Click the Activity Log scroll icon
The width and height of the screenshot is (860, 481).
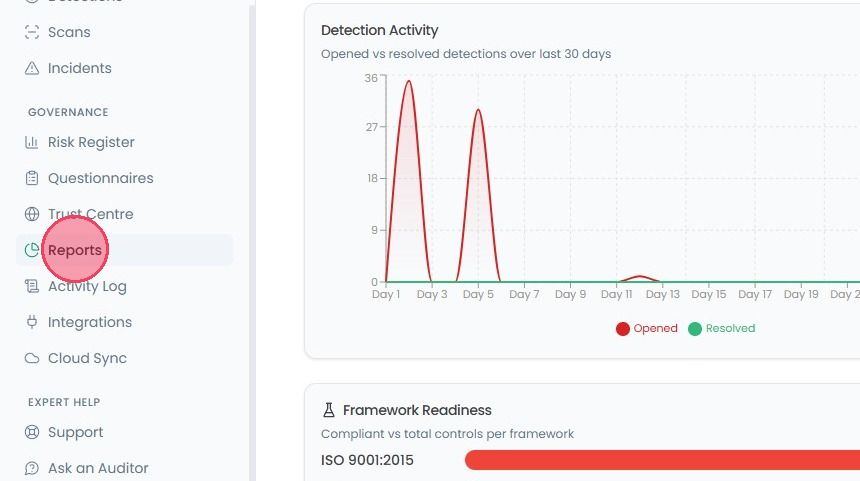(x=32, y=286)
